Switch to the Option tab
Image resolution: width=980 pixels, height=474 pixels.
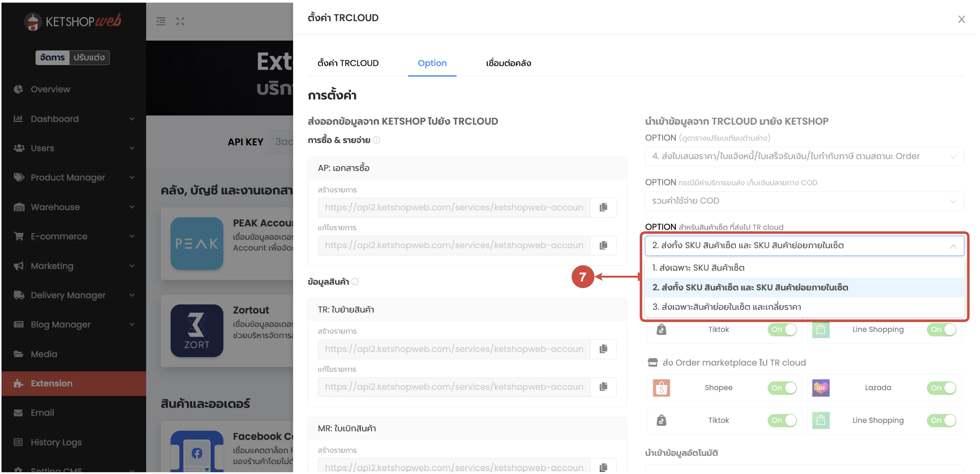click(432, 63)
